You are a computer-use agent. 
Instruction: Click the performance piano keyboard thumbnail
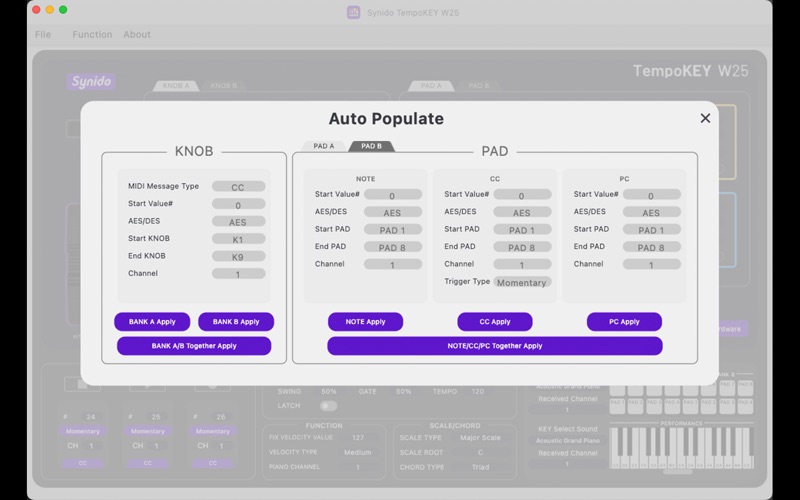[681, 448]
